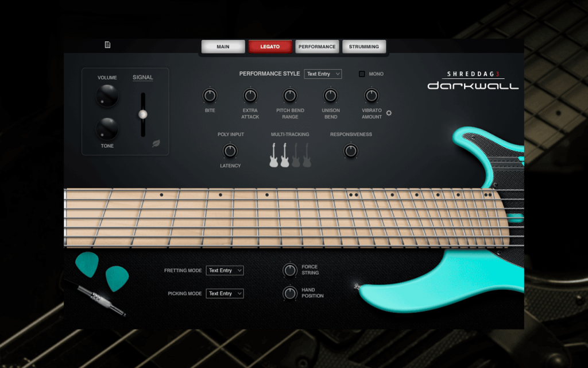The height and width of the screenshot is (368, 588).
Task: Select the second multi-tracking guitar
Action: (285, 155)
